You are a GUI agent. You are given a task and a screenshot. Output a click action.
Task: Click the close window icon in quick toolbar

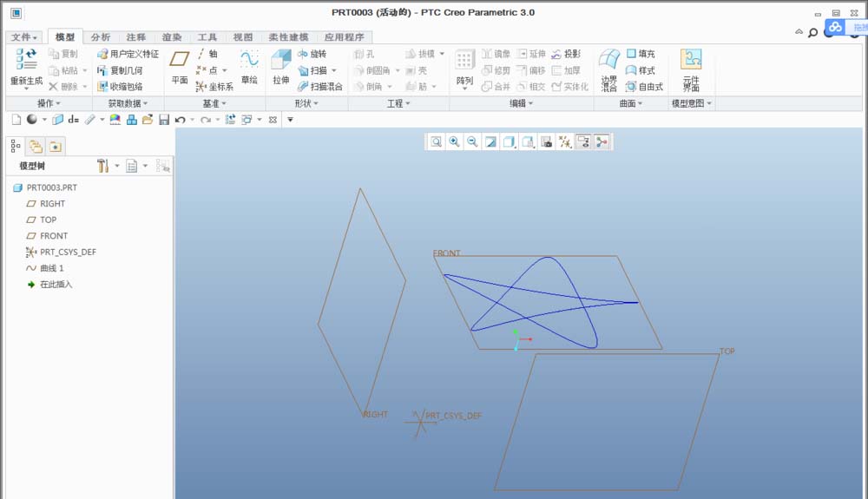point(273,120)
